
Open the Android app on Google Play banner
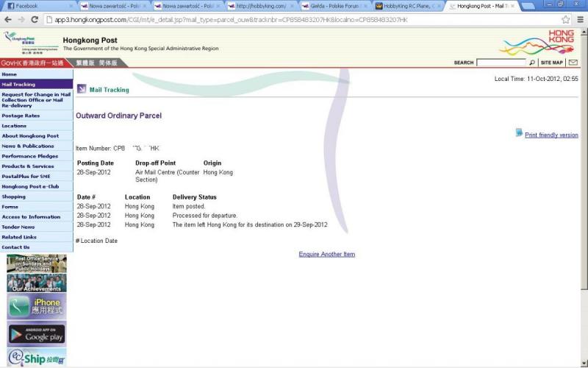tap(37, 333)
